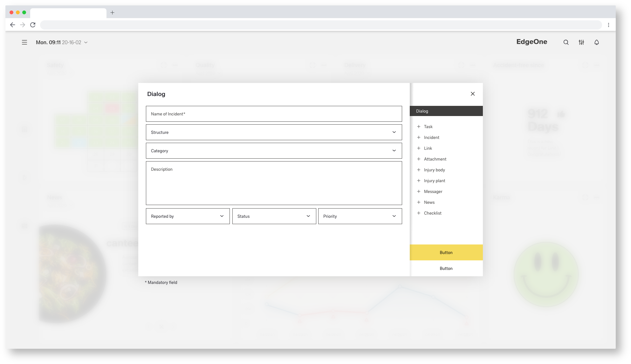Expand the date and time chevron
This screenshot has height=364, width=631.
point(86,42)
